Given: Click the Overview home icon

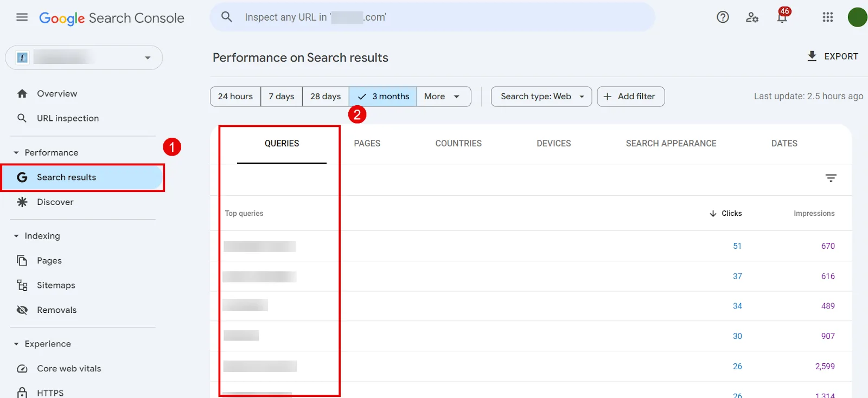Looking at the screenshot, I should pos(22,94).
